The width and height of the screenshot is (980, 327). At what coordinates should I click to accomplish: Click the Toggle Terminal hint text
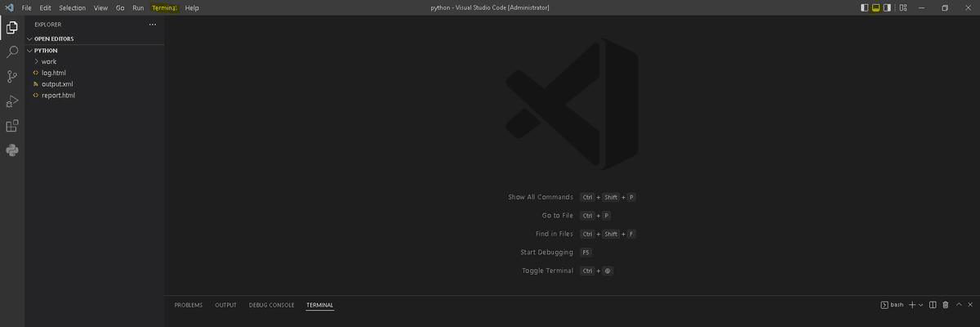(x=547, y=271)
